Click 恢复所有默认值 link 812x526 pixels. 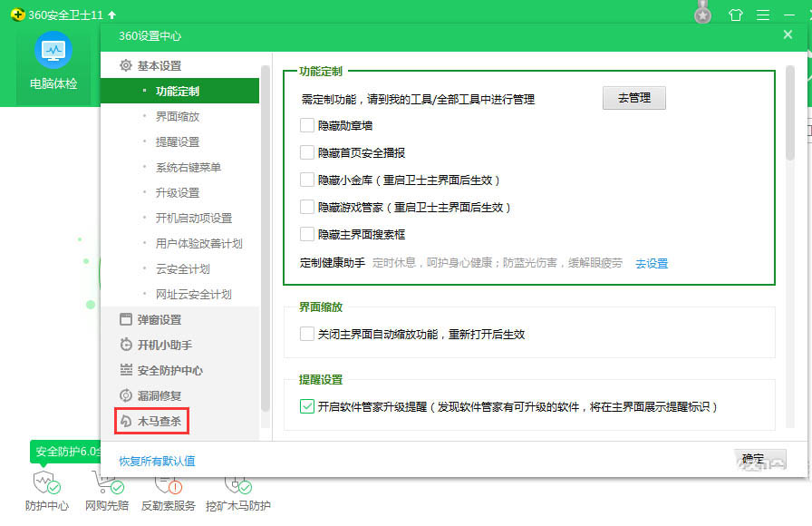point(156,461)
